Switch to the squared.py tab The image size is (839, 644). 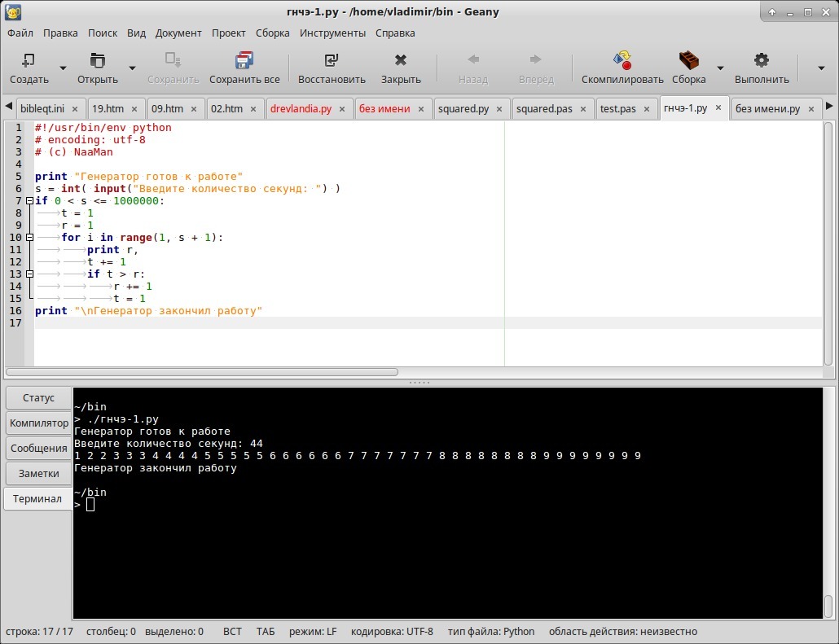point(463,108)
